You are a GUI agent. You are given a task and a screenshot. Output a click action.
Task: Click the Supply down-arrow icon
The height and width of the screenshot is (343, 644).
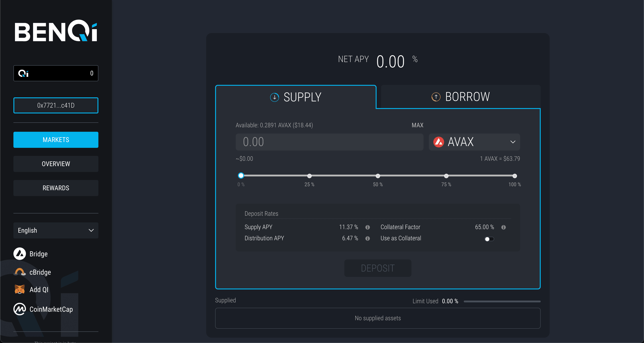tap(275, 97)
